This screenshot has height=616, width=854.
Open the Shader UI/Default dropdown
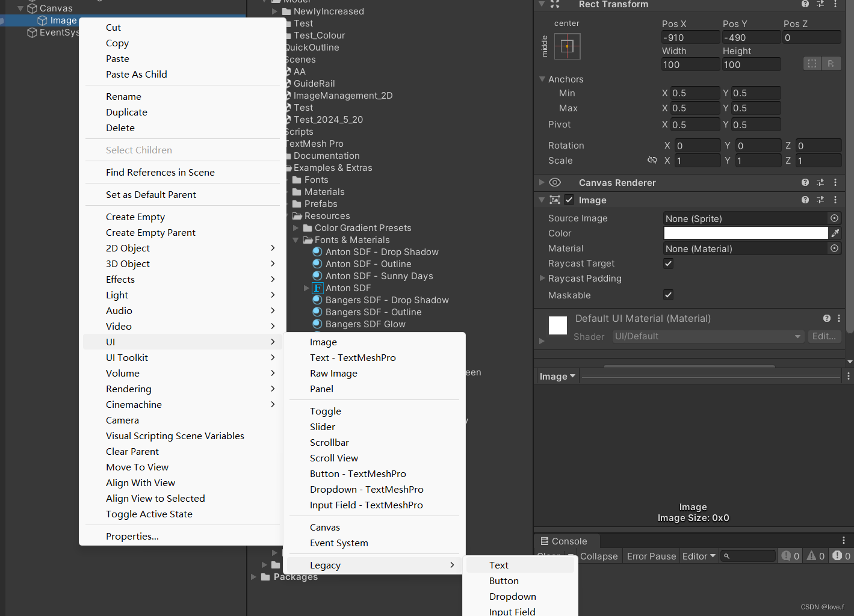tap(708, 336)
